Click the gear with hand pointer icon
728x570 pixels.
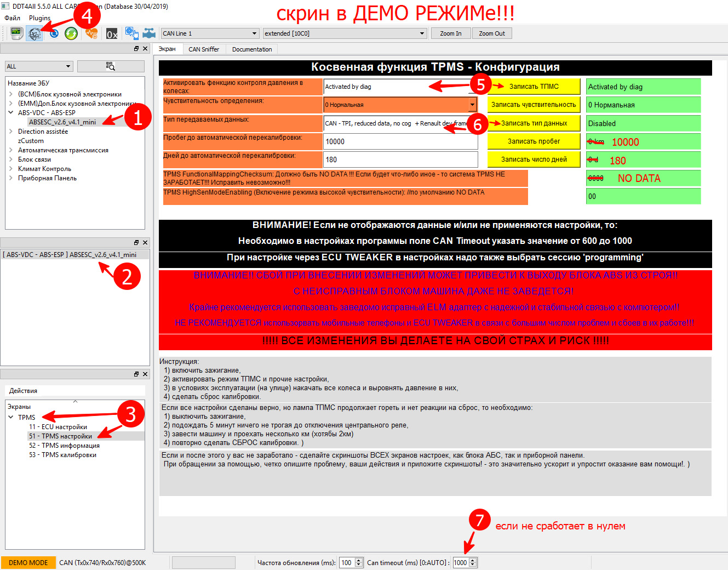tap(131, 33)
